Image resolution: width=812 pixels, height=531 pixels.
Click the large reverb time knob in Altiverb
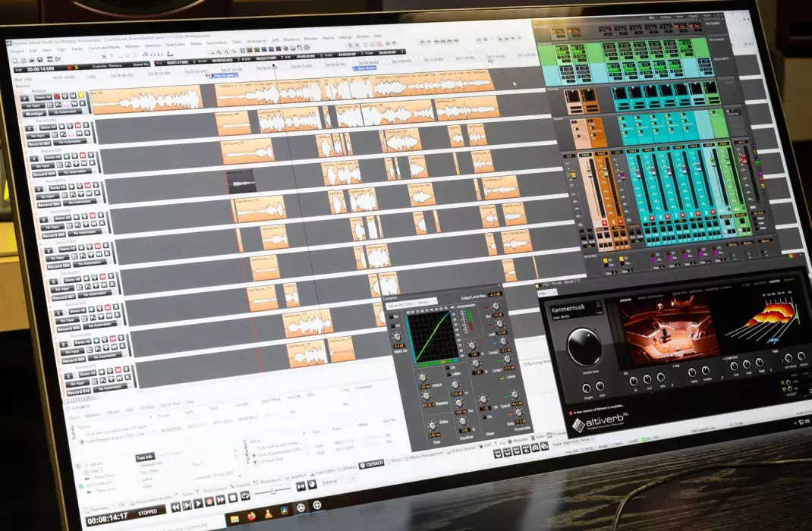584,347
